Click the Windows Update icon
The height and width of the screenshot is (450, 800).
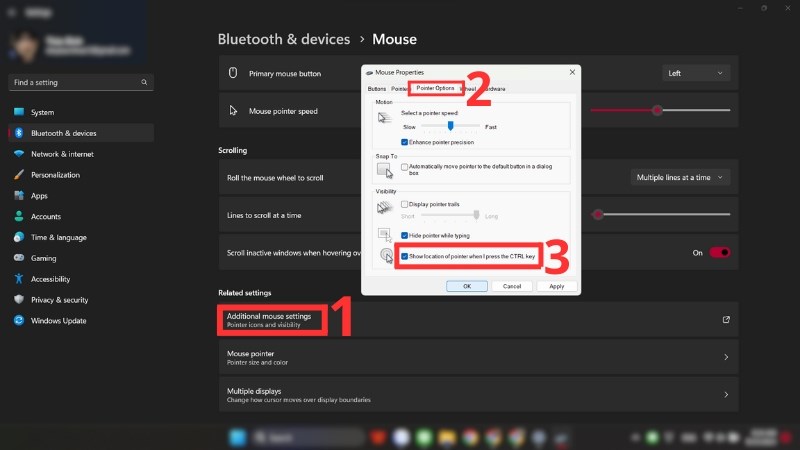pyautogui.click(x=18, y=321)
